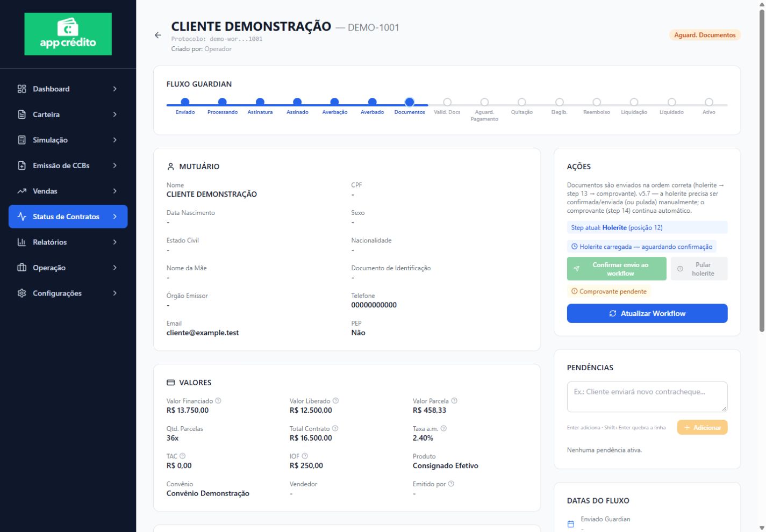Click the Relatórios bar chart icon
The width and height of the screenshot is (766, 532).
(22, 242)
